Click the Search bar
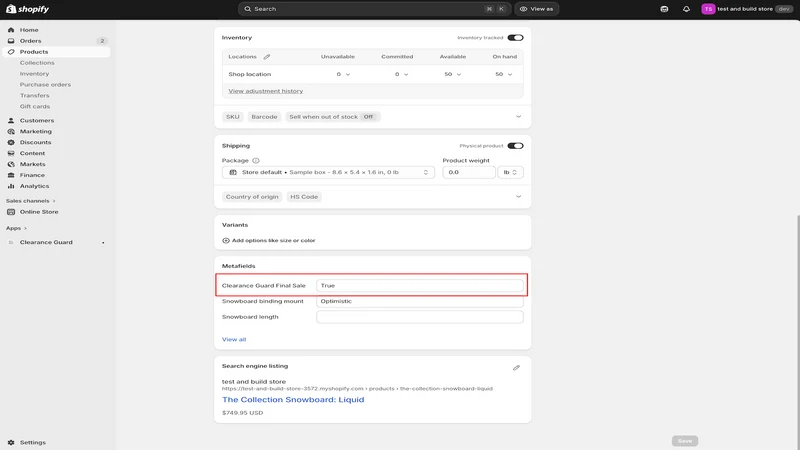Image resolution: width=800 pixels, height=450 pixels. coord(373,9)
